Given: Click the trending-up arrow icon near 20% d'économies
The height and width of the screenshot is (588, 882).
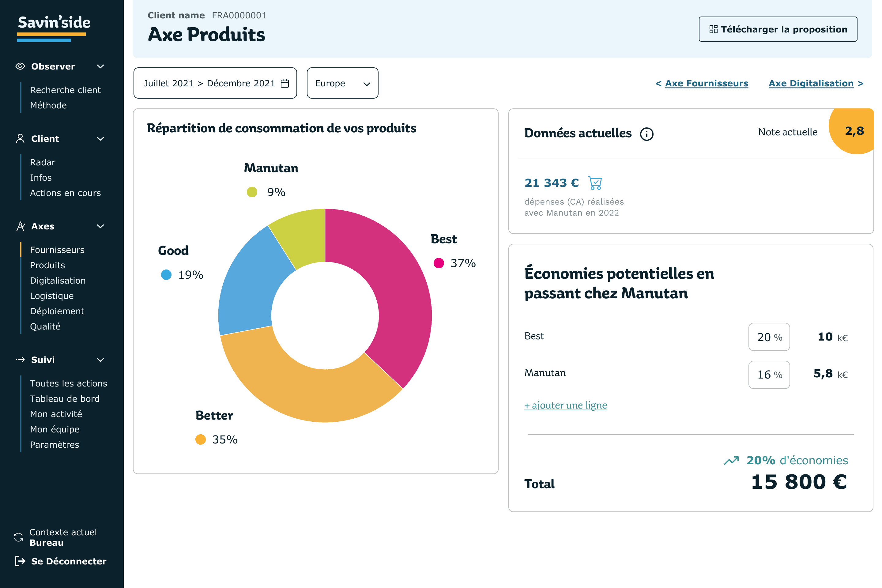Looking at the screenshot, I should [x=731, y=461].
